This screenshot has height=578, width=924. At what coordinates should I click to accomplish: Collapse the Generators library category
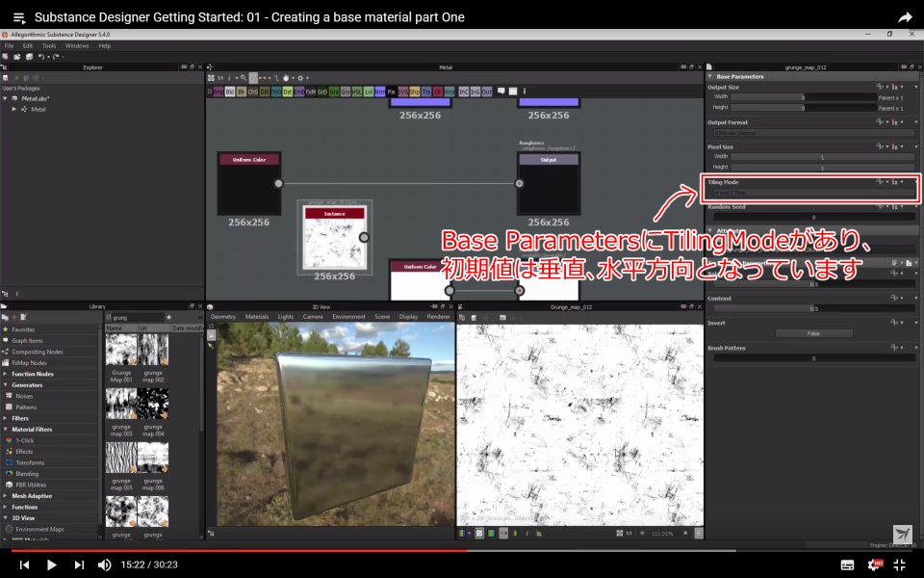(x=6, y=385)
